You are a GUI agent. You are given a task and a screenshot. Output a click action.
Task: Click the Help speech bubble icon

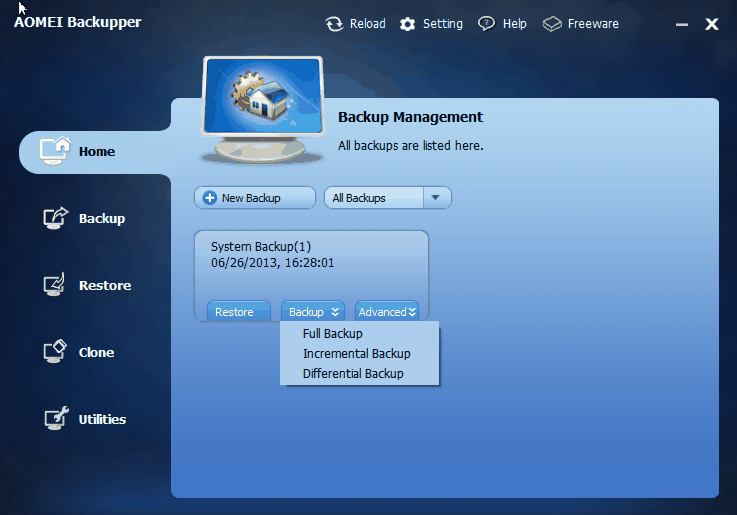tap(486, 23)
